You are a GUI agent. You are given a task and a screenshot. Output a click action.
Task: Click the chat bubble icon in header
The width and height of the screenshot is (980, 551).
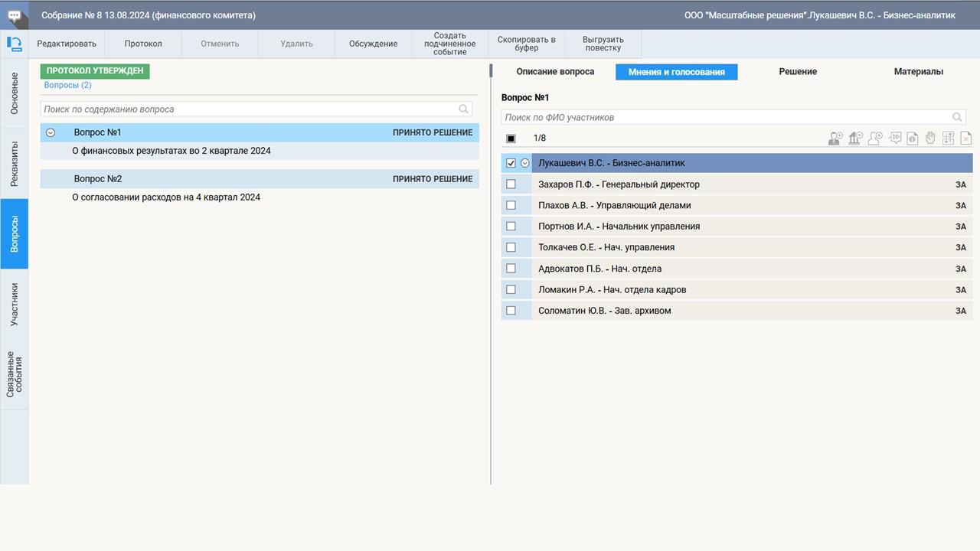click(14, 15)
